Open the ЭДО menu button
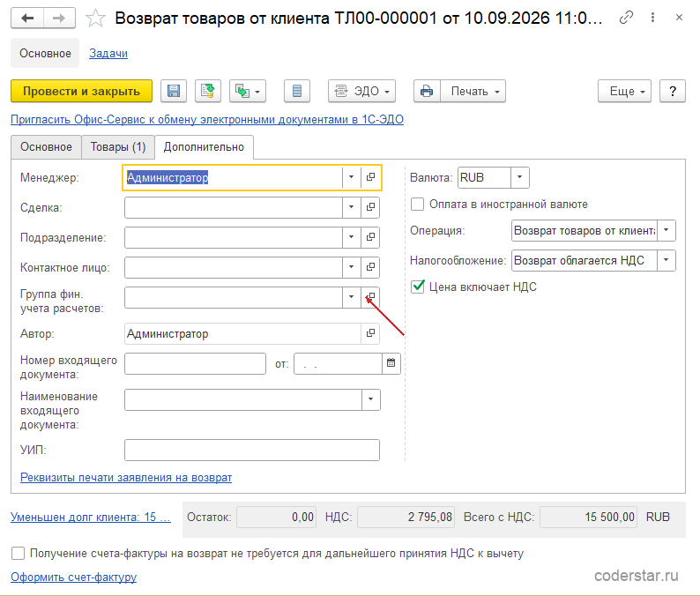 tap(361, 91)
